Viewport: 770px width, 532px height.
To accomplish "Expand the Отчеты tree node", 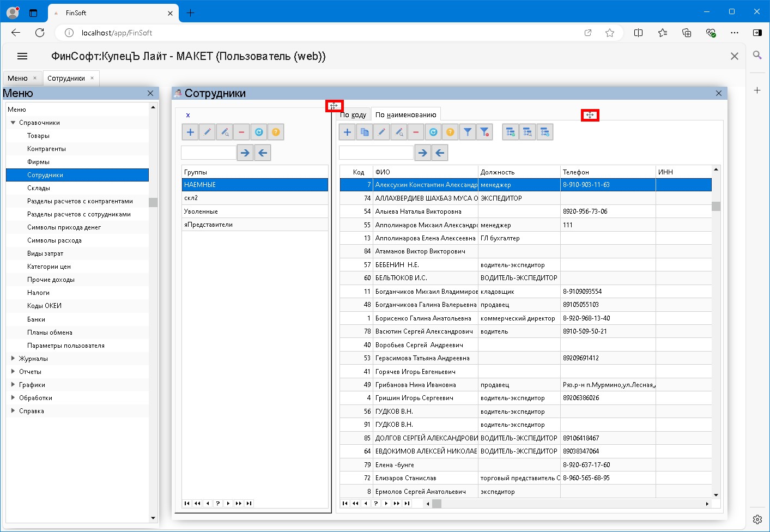I will click(x=13, y=372).
